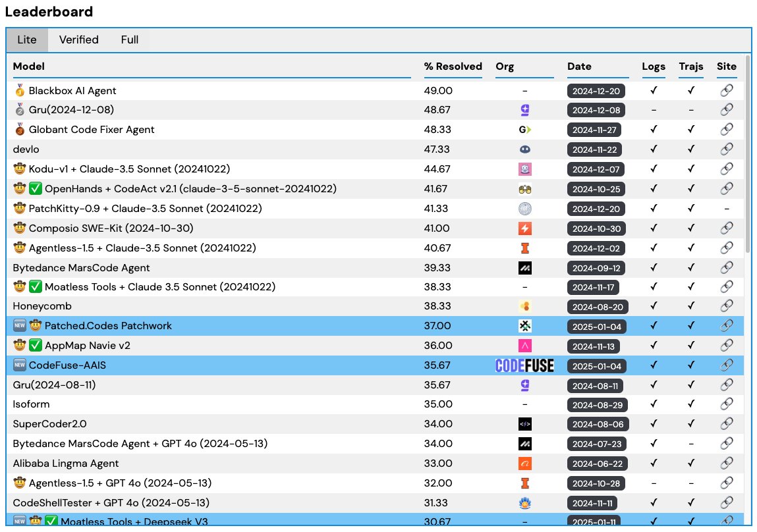Click Moatless Tools + Claude 3.5 Sonnet name

click(160, 287)
